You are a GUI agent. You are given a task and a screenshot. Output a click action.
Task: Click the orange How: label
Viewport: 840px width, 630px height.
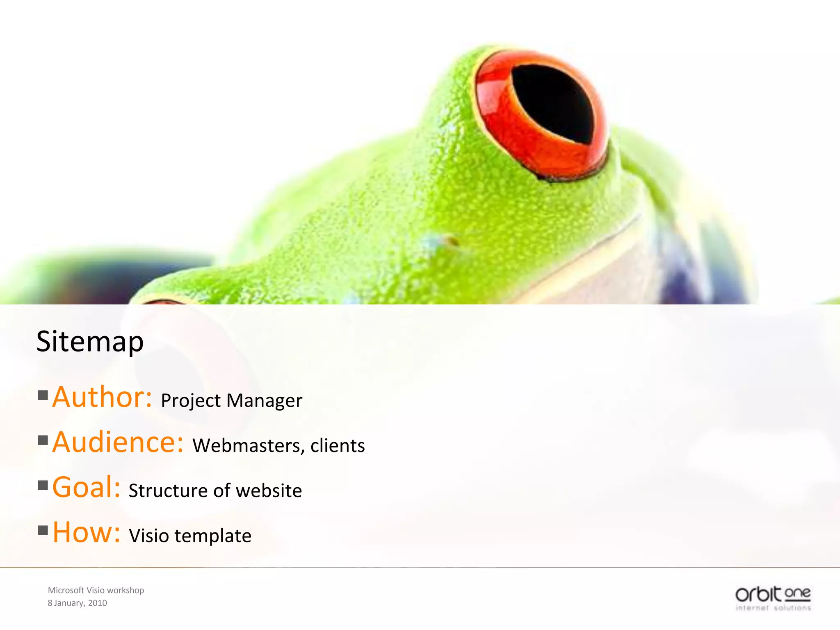(x=87, y=532)
